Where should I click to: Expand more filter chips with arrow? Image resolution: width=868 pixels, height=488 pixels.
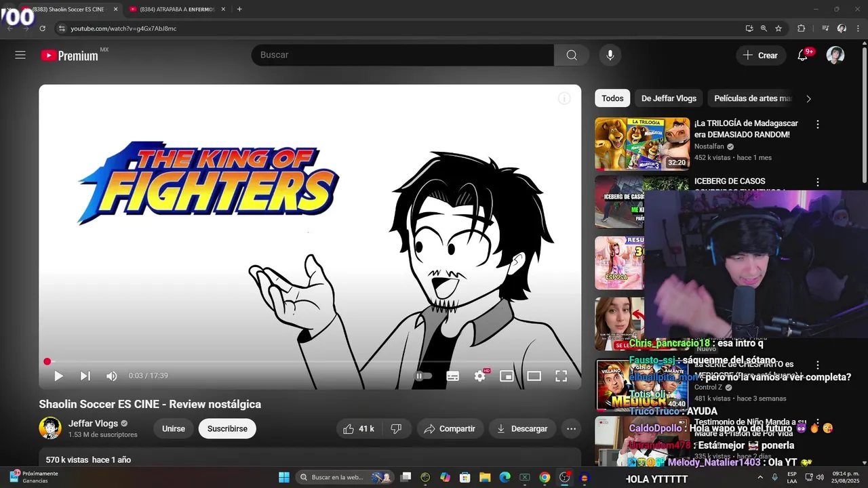pos(808,99)
